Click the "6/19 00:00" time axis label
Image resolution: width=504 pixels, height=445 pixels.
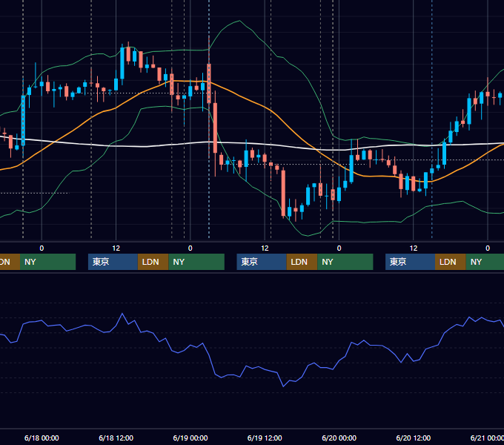[190, 438]
